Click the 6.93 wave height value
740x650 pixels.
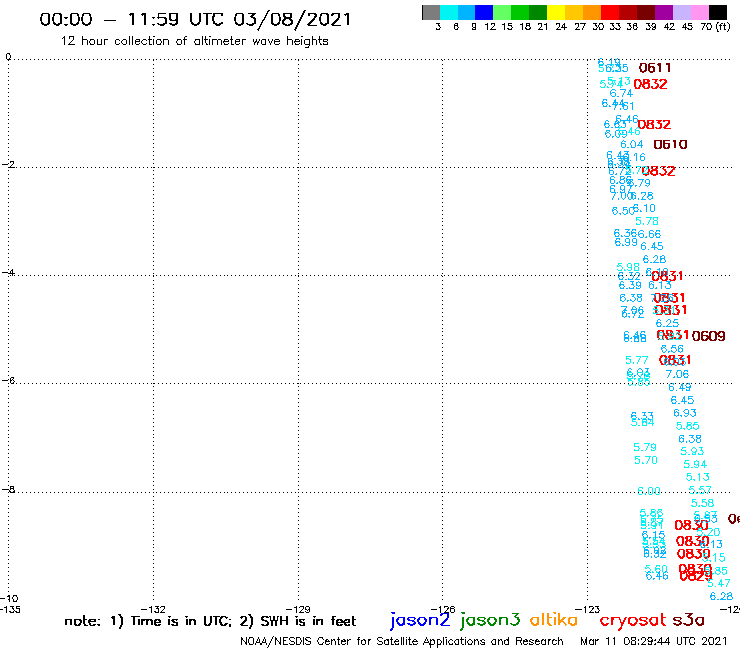click(685, 413)
